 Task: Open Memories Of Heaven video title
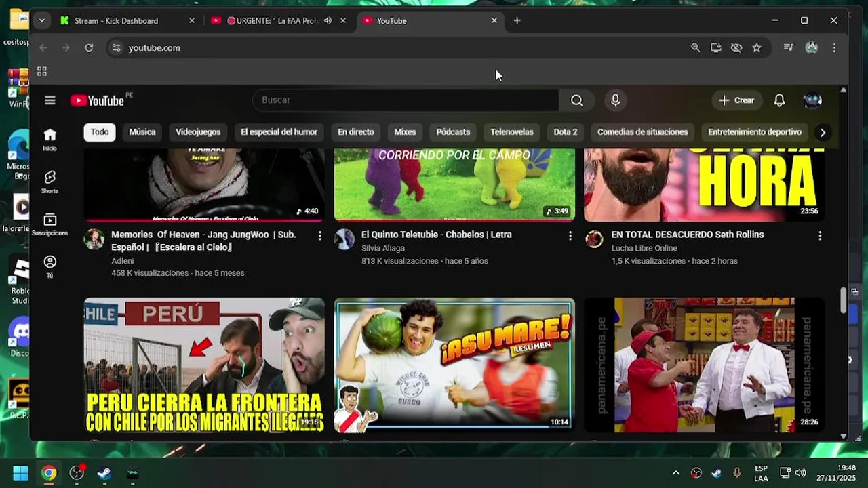pos(204,241)
